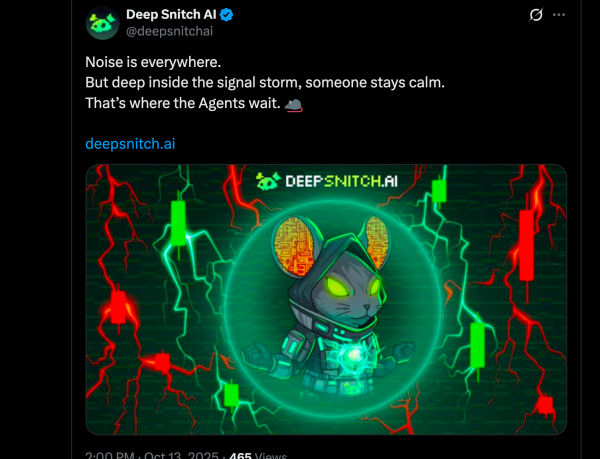Open the Deep Snitch AI profile avatar
Viewport: 600px width, 459px height.
(x=103, y=23)
